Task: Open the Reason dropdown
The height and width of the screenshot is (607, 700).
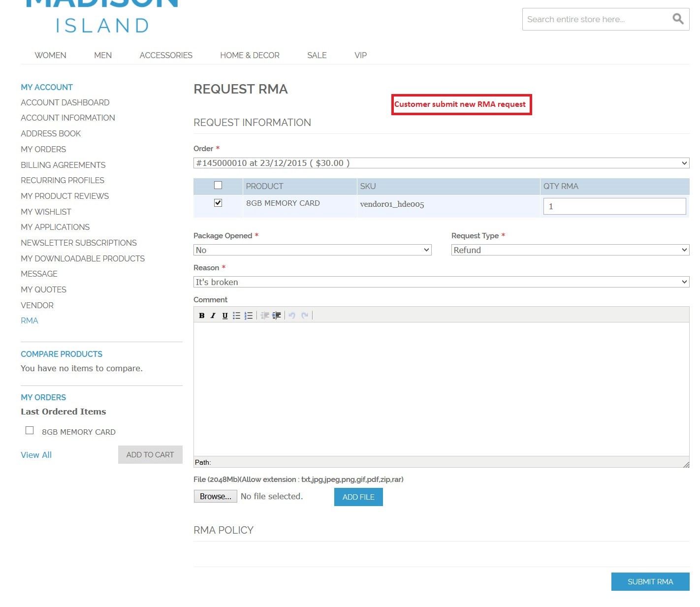Action: coord(441,282)
